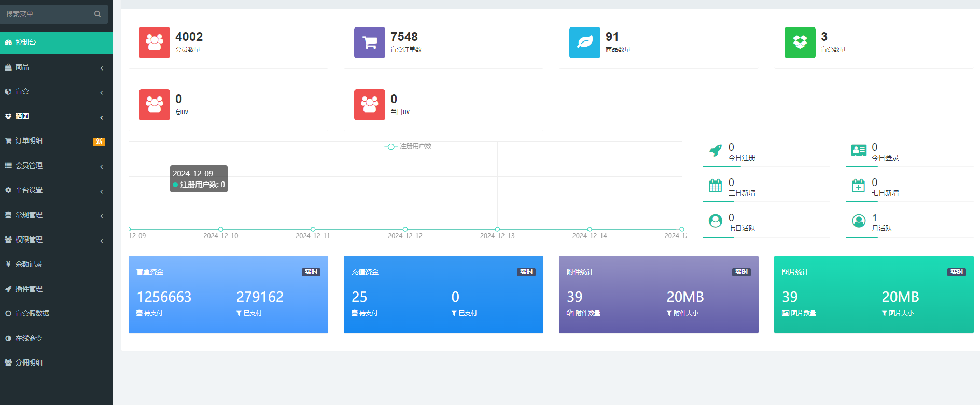The image size is (980, 405).
Task: Click the red 总uv users icon
Action: [155, 105]
